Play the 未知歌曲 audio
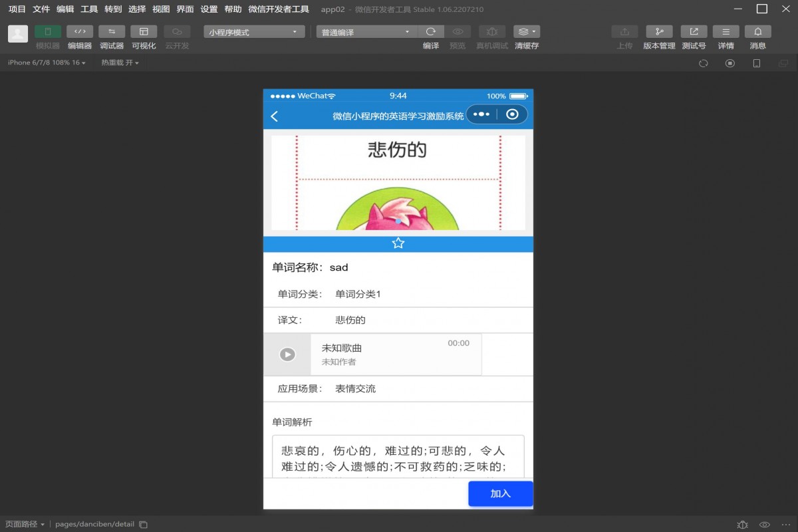This screenshot has height=532, width=798. coord(287,354)
